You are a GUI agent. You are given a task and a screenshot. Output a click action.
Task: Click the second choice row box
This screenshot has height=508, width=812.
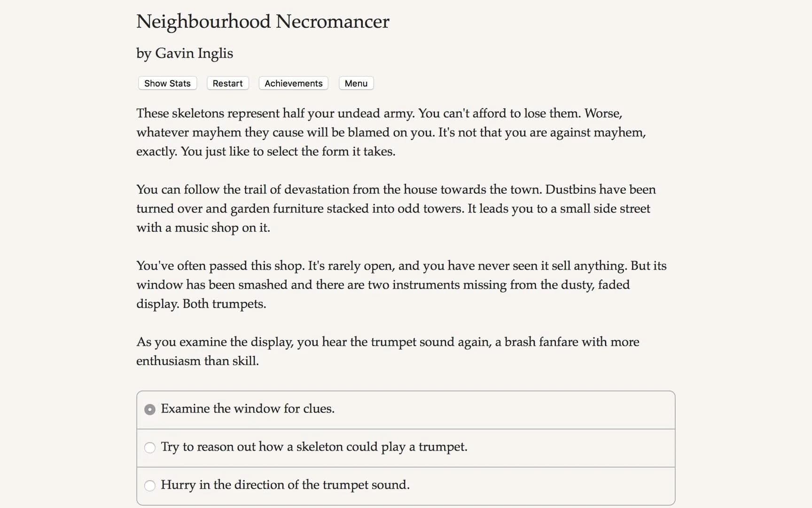tap(406, 447)
